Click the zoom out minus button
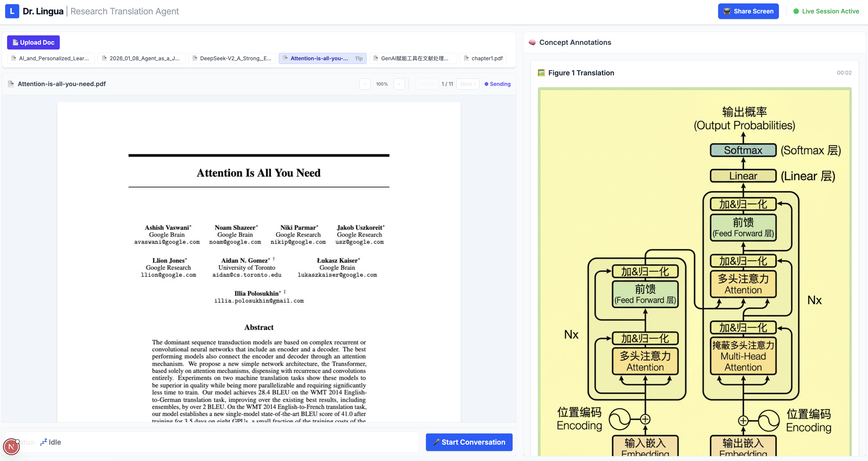 (x=365, y=84)
